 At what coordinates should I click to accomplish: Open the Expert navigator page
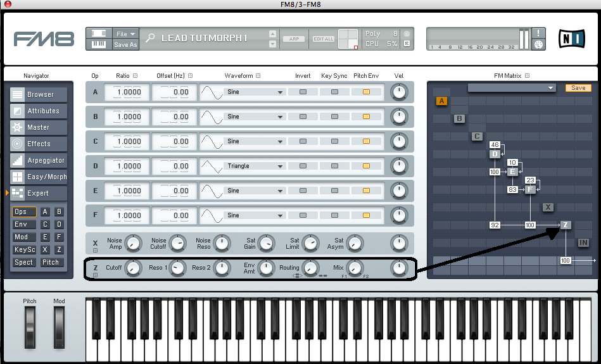click(39, 193)
